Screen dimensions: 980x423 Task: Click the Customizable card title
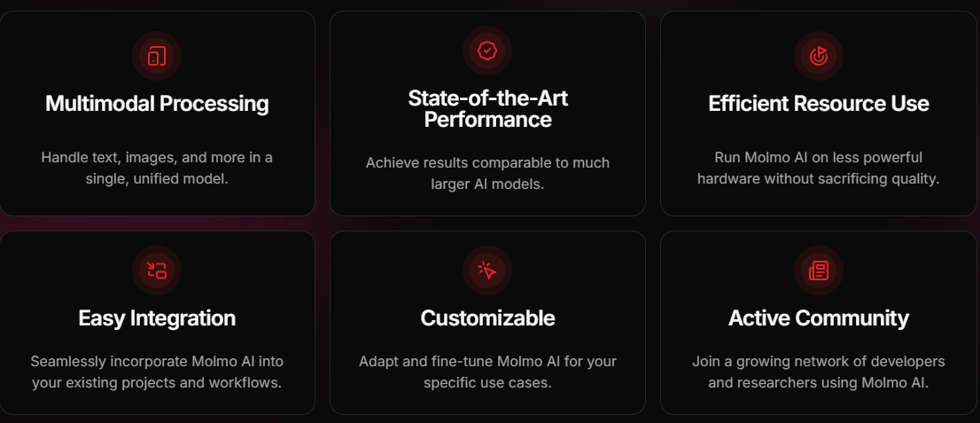(487, 317)
